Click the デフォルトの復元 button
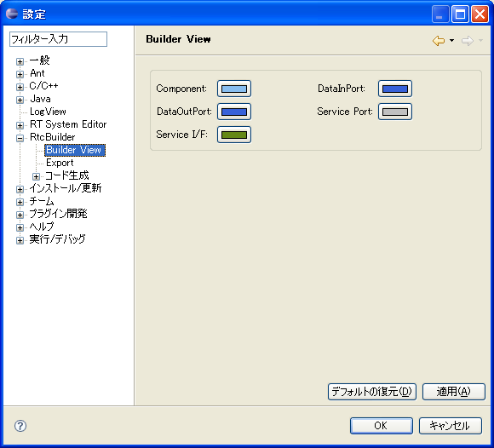Viewport: 494px width, 448px height. point(372,392)
